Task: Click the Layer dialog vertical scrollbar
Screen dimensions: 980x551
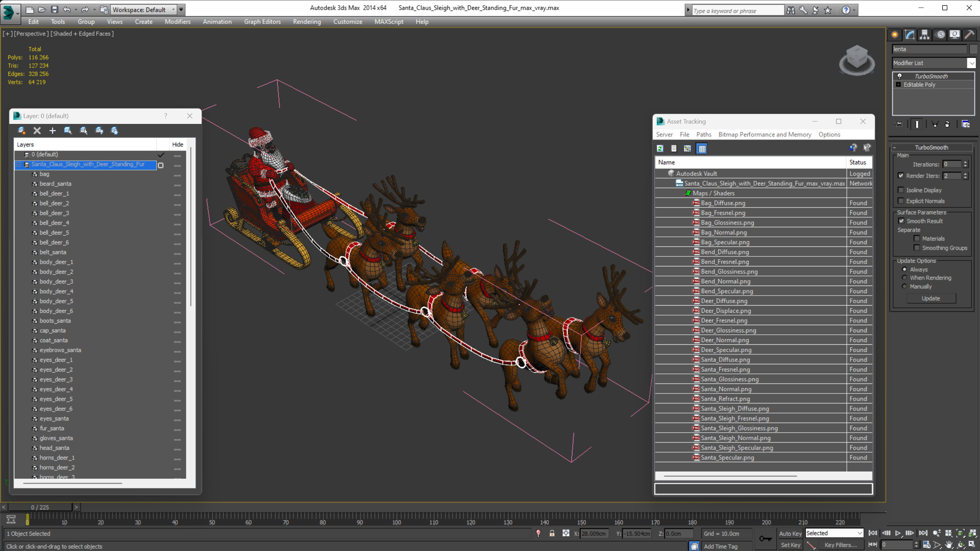Action: click(x=191, y=227)
